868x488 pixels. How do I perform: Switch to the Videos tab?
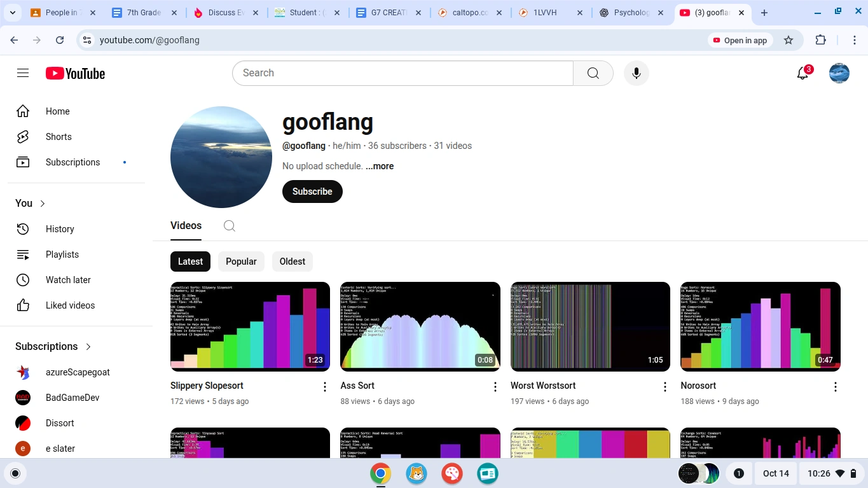coord(186,226)
